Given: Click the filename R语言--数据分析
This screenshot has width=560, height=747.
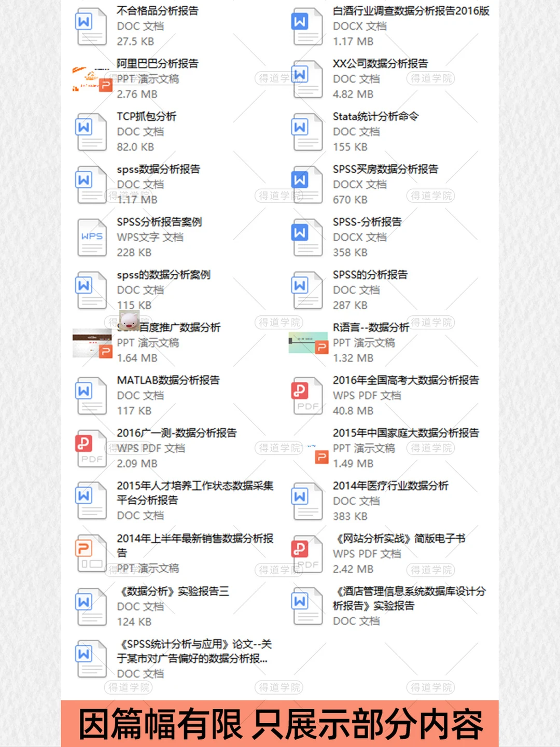Looking at the screenshot, I should (370, 327).
